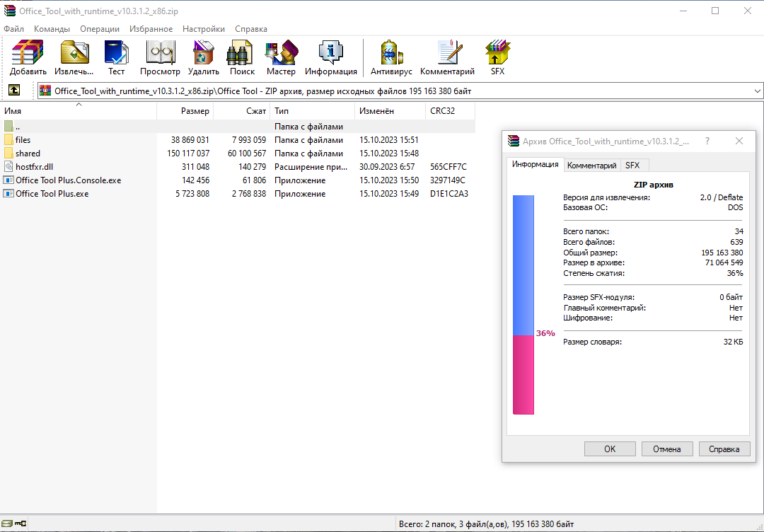Switch to the Комментарий tab in dialog
The width and height of the screenshot is (764, 532).
pyautogui.click(x=591, y=165)
